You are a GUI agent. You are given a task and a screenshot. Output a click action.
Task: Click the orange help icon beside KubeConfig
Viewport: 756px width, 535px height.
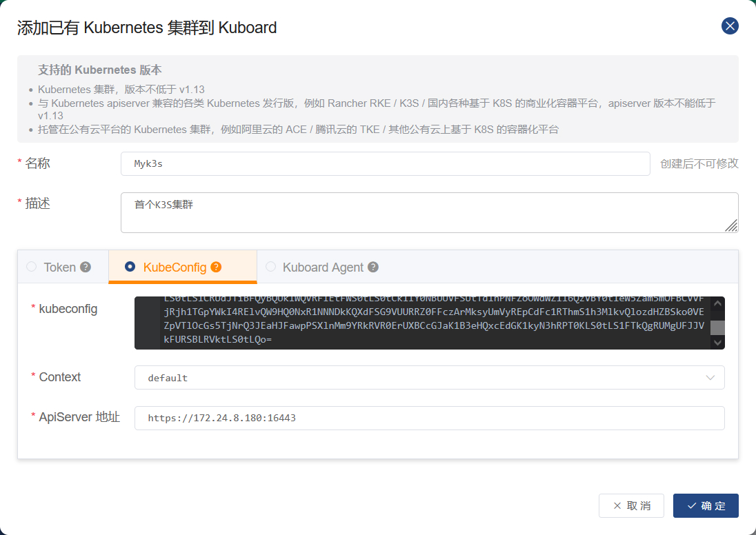point(216,267)
